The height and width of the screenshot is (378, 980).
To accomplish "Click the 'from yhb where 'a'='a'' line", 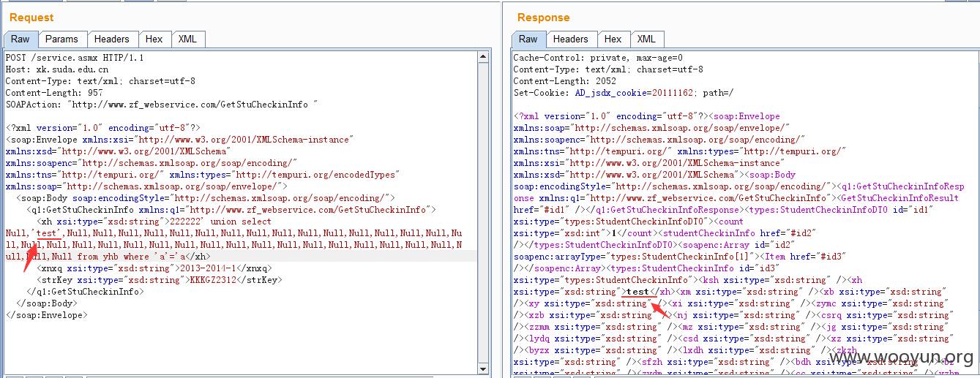I will [x=108, y=257].
